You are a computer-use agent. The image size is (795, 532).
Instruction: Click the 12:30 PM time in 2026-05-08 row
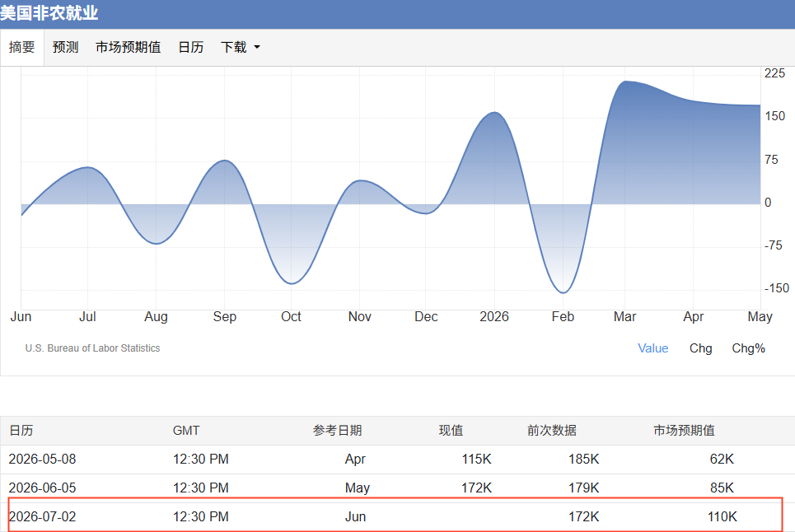(201, 459)
